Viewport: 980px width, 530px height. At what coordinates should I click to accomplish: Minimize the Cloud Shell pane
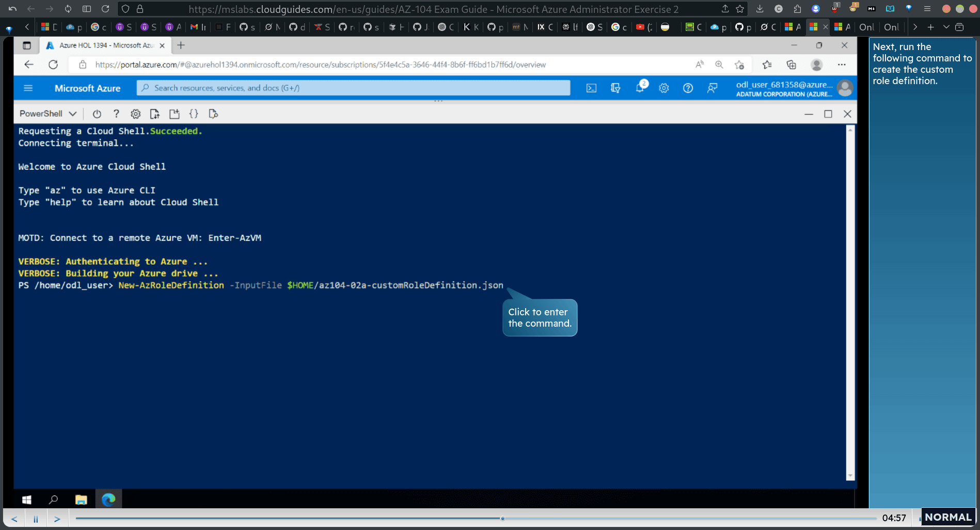(809, 114)
